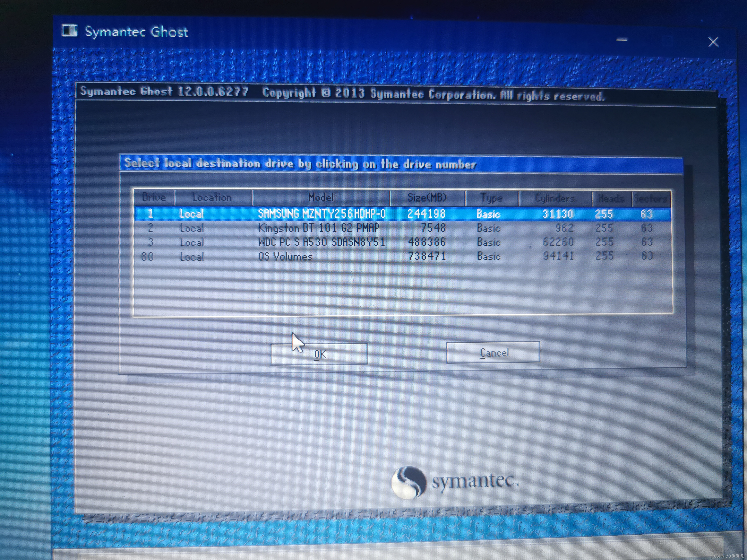
Task: Select drive 3 WDC PC SA530 row
Action: [321, 242]
